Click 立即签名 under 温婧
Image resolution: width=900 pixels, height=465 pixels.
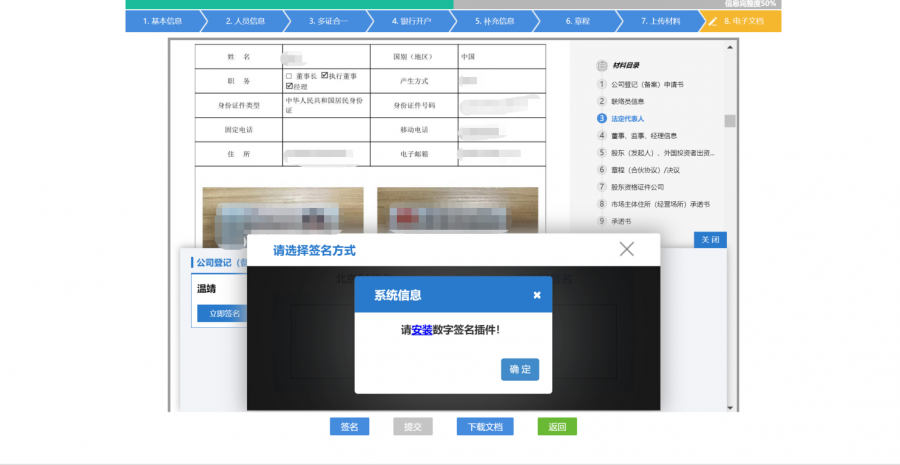click(222, 313)
